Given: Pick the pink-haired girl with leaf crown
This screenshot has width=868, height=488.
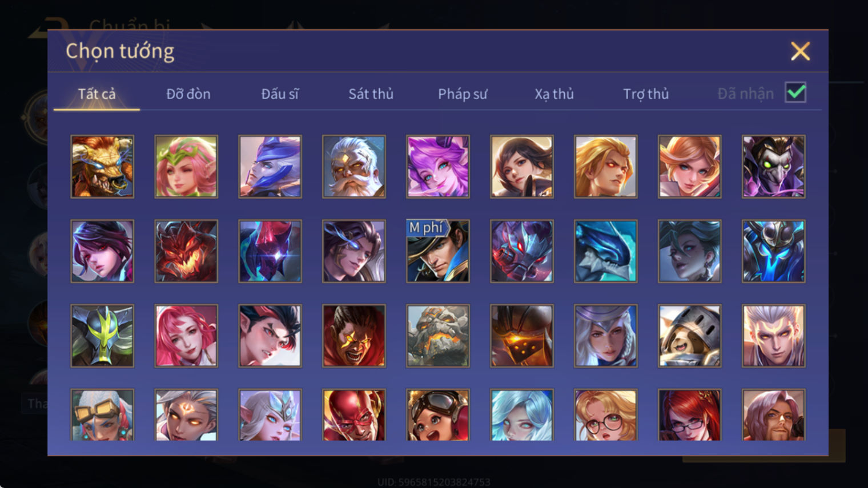Looking at the screenshot, I should tap(186, 167).
